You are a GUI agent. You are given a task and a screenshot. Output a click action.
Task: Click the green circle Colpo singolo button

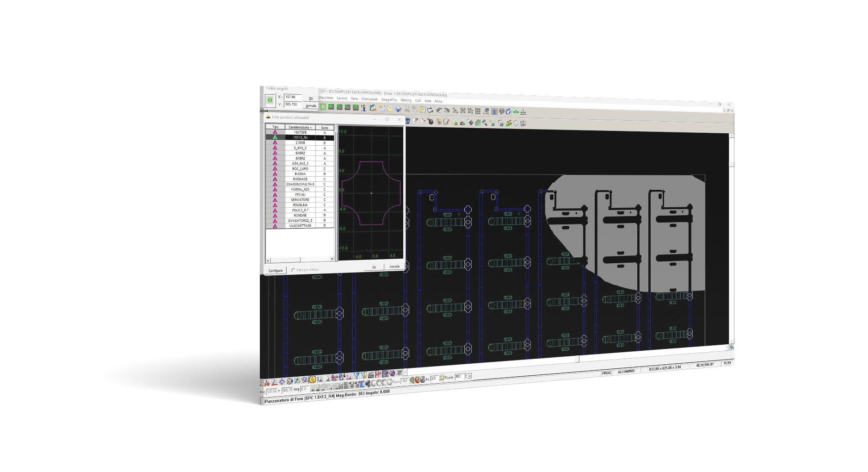270,100
